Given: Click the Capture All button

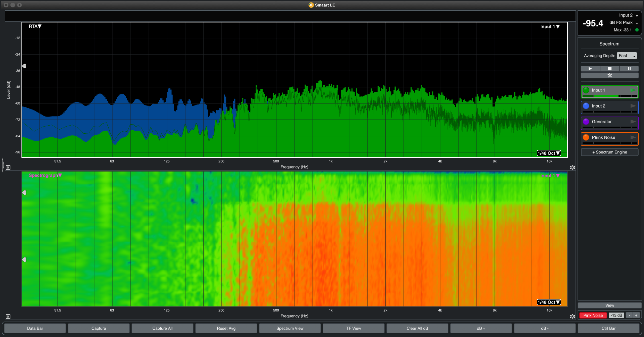Looking at the screenshot, I should (x=162, y=328).
